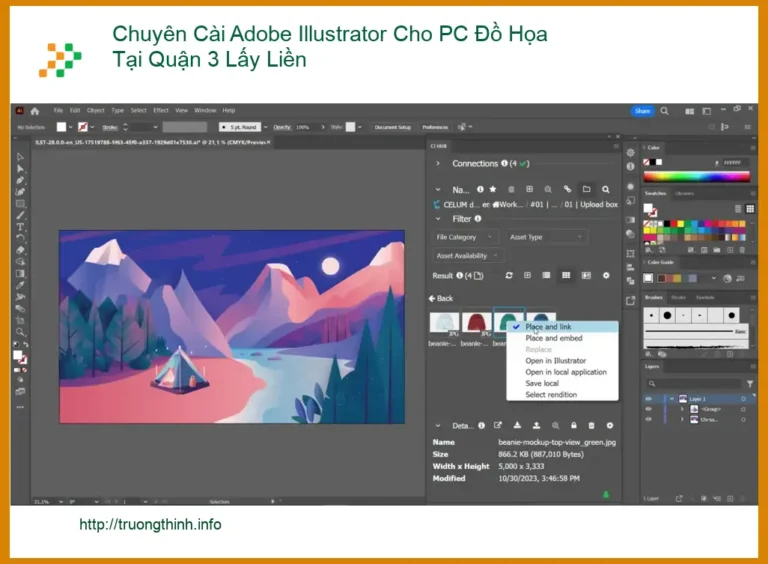Select the Selection arrow tool

[20, 157]
